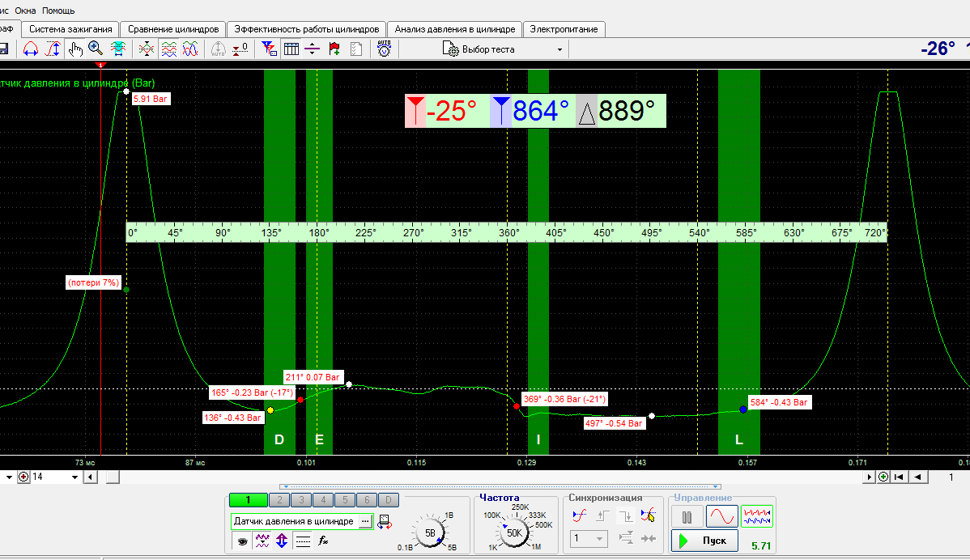Screen dimensions: 970x560
Task: Click the red marker at timeline top
Action: pos(101,64)
